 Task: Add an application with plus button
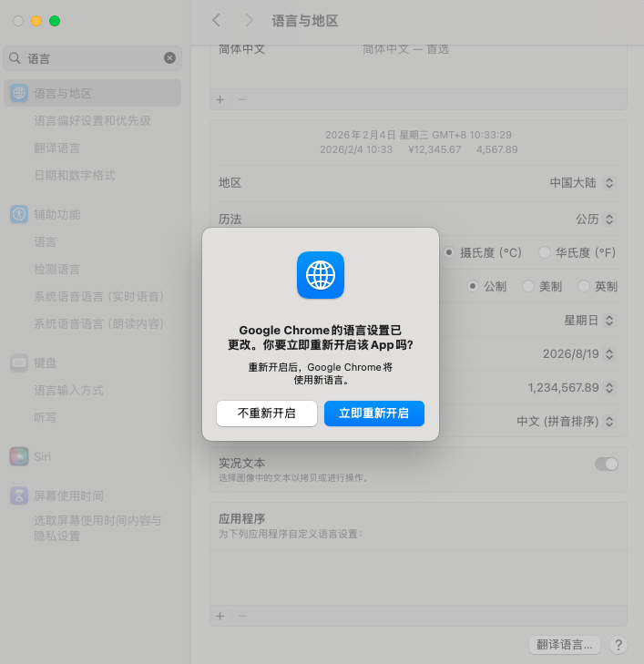220,616
